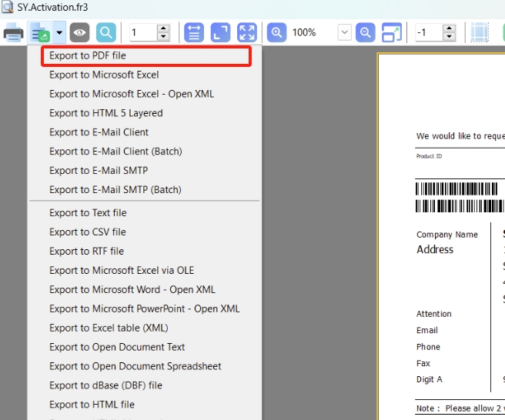Click the fit page width icon
The height and width of the screenshot is (420, 505).
point(194,32)
